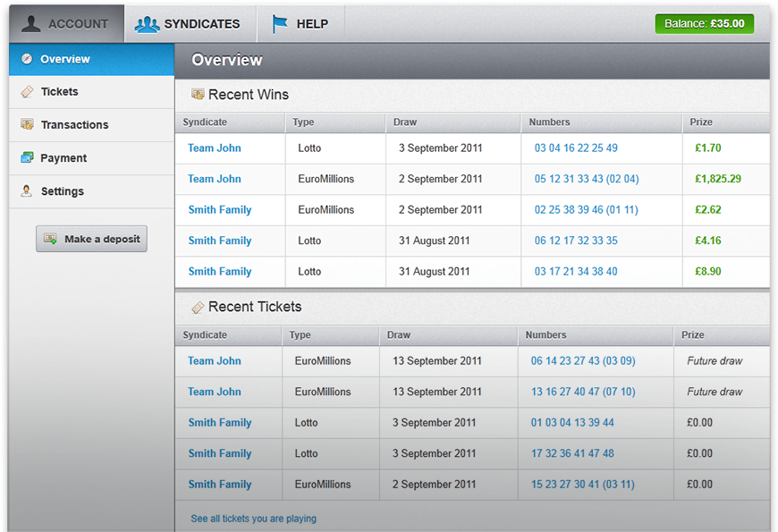
Task: Open Smith Family link beside ticket 01 03 04
Action: (220, 423)
